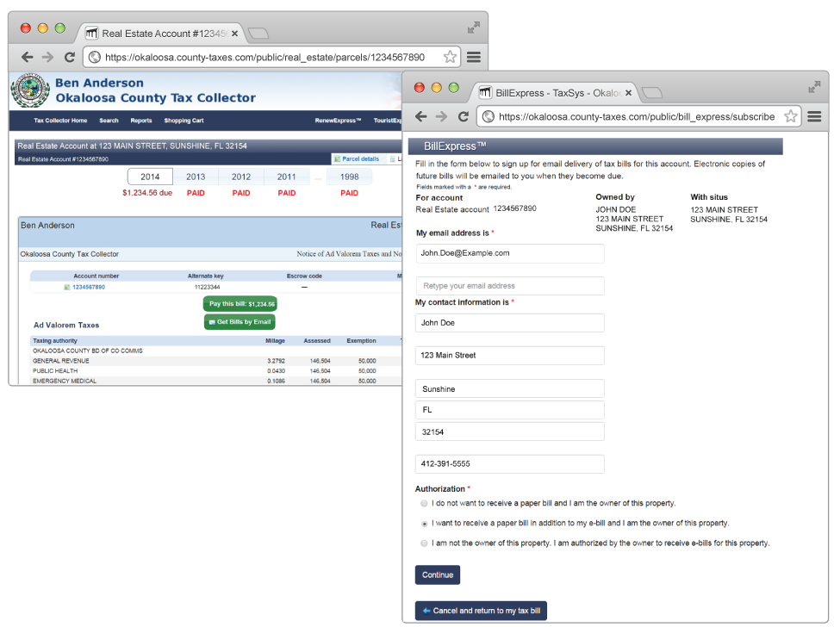
Task: Click the Get Bills by Email button
Action: (240, 322)
